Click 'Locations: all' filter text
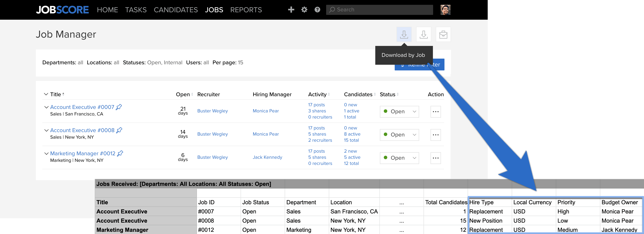This screenshot has height=234, width=644. (x=103, y=62)
